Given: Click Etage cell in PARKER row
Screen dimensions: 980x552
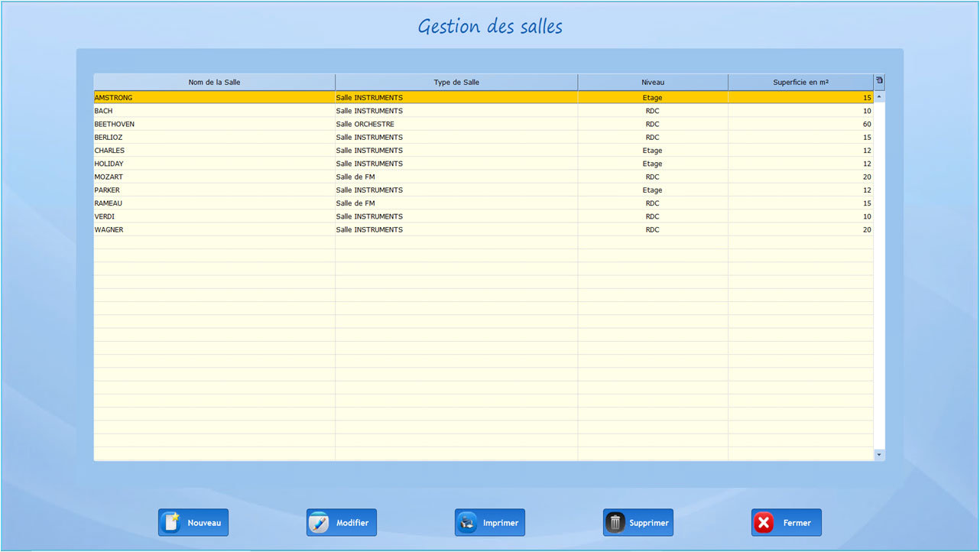Looking at the screenshot, I should [x=653, y=190].
